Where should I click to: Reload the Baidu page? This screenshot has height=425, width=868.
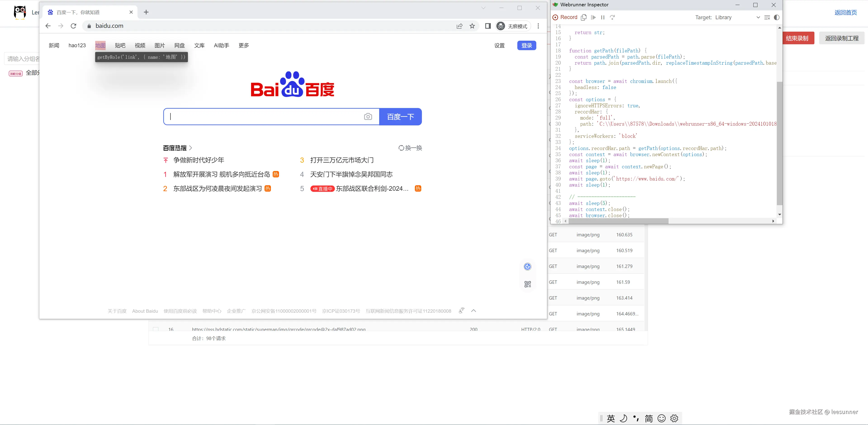coord(73,26)
